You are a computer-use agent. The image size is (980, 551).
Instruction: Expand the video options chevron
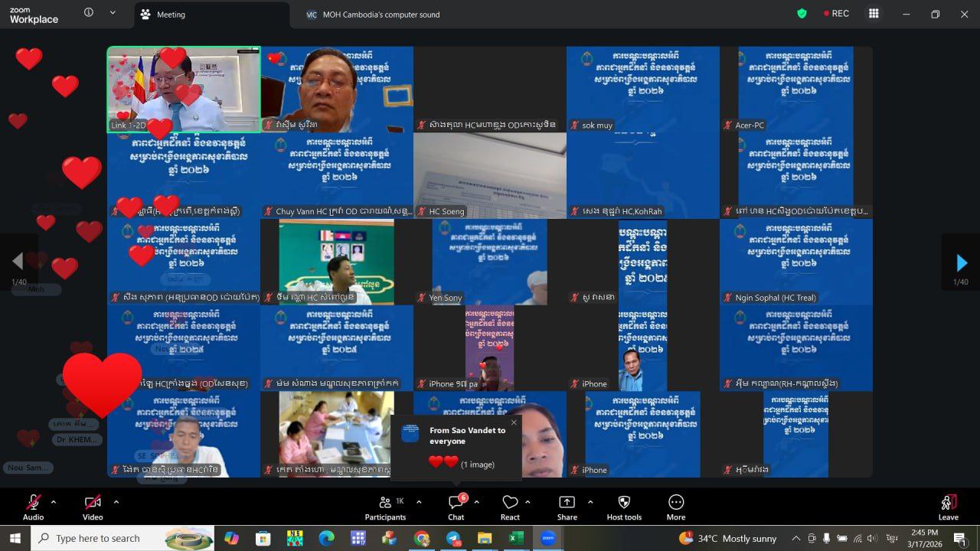(116, 502)
